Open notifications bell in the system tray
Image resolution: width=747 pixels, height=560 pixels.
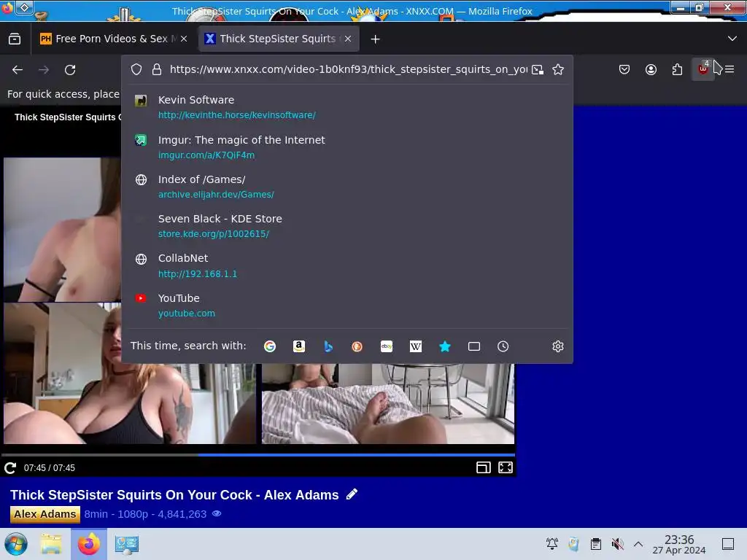pos(552,543)
